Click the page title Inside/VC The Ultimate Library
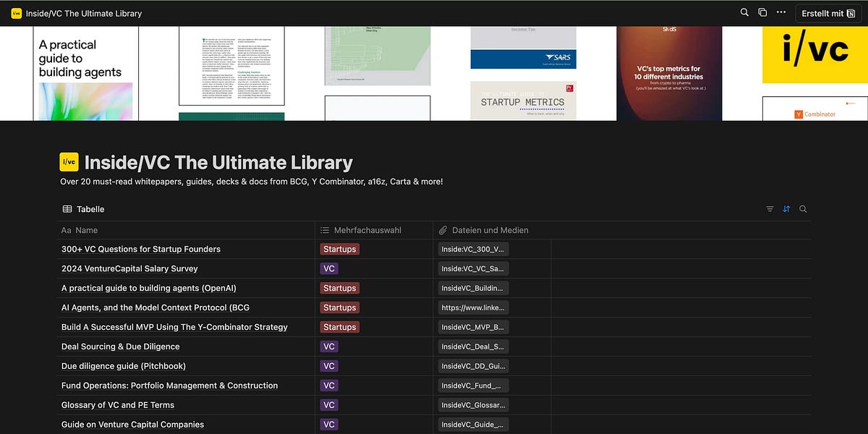Viewport: 868px width, 434px height. click(x=218, y=162)
